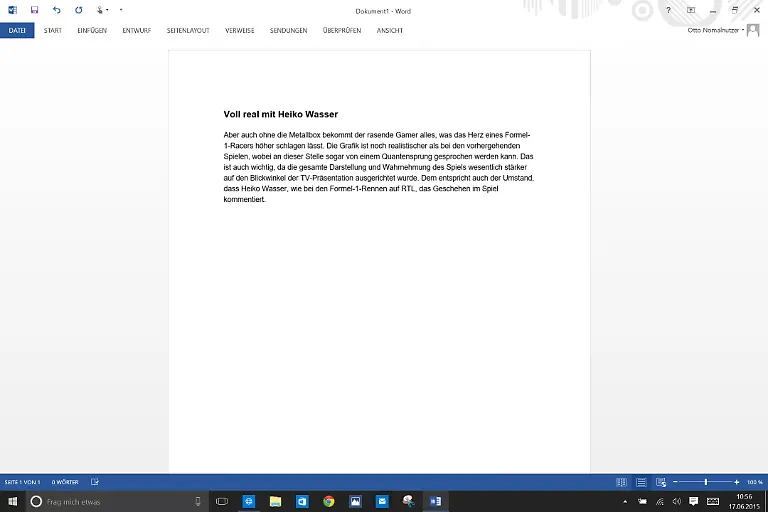Open Customize Quick Access Toolbar dropdown

tap(121, 10)
